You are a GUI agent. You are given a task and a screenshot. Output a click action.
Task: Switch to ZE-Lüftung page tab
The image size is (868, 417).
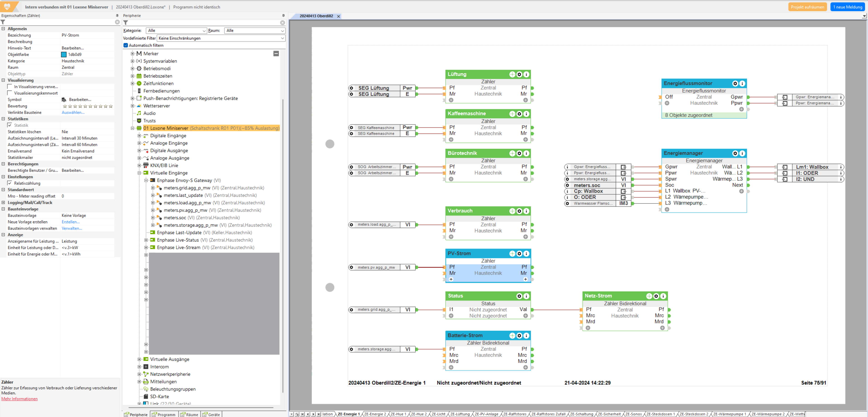point(460,414)
